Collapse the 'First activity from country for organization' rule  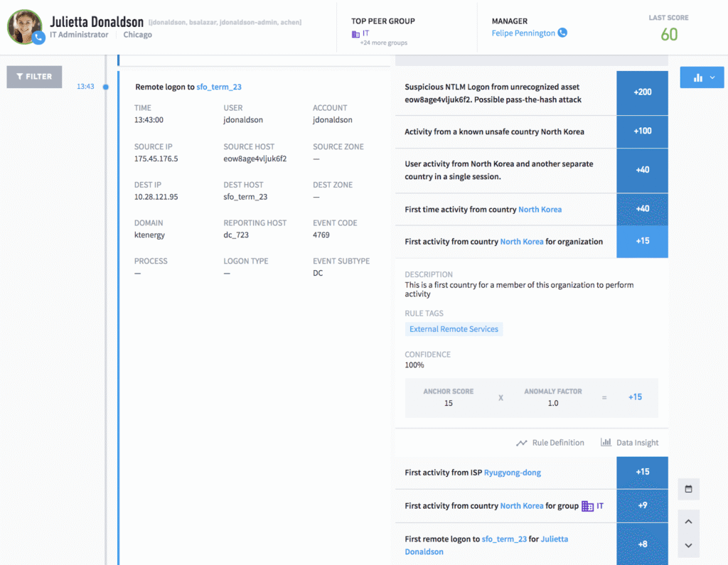[505, 242]
